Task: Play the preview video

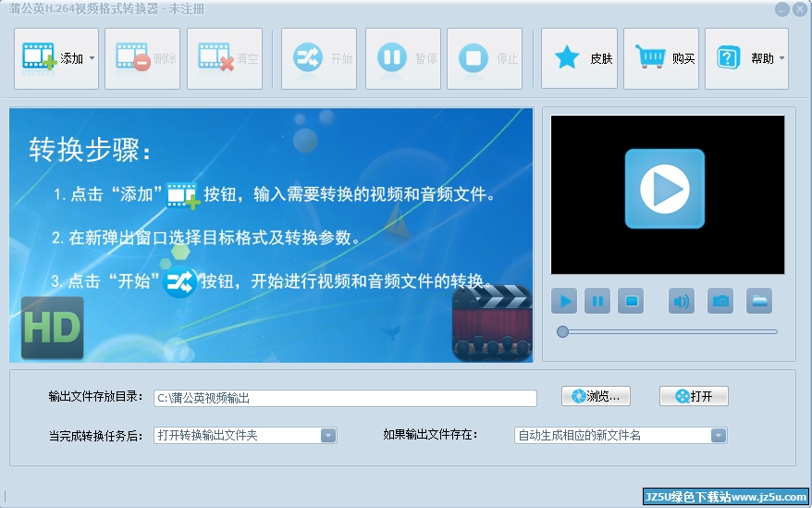Action: 564,301
